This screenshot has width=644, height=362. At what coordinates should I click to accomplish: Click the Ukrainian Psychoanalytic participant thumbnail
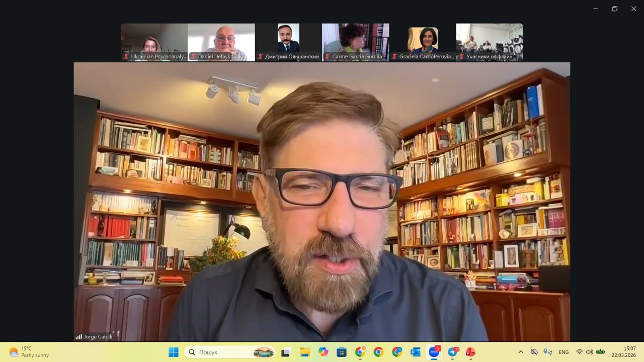(x=154, y=42)
